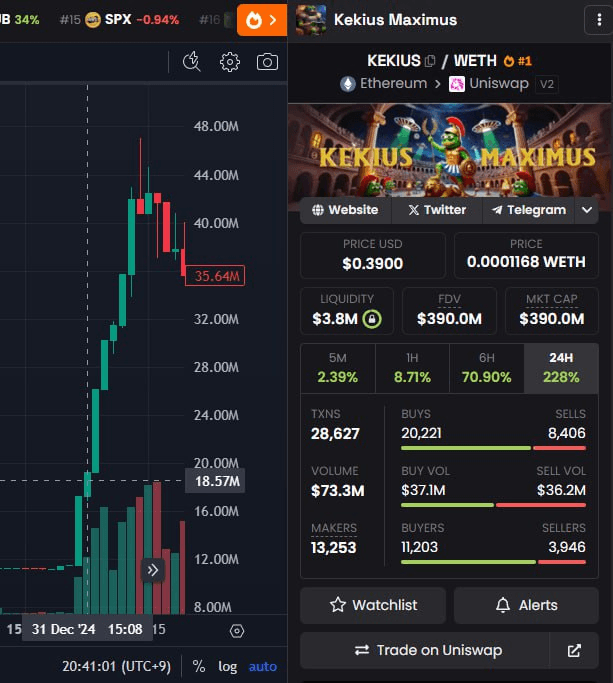Click the 18.57M crosshair price label
The width and height of the screenshot is (613, 683).
[x=215, y=481]
